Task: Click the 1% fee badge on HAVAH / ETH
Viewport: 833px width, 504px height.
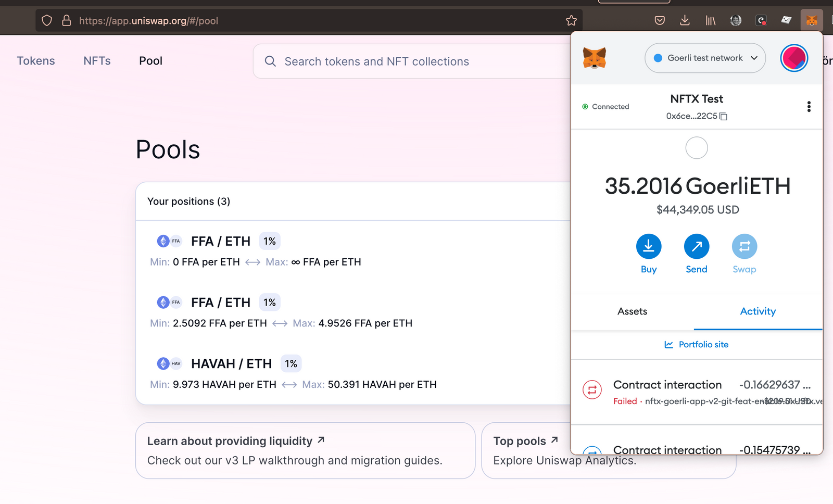Action: pyautogui.click(x=291, y=363)
